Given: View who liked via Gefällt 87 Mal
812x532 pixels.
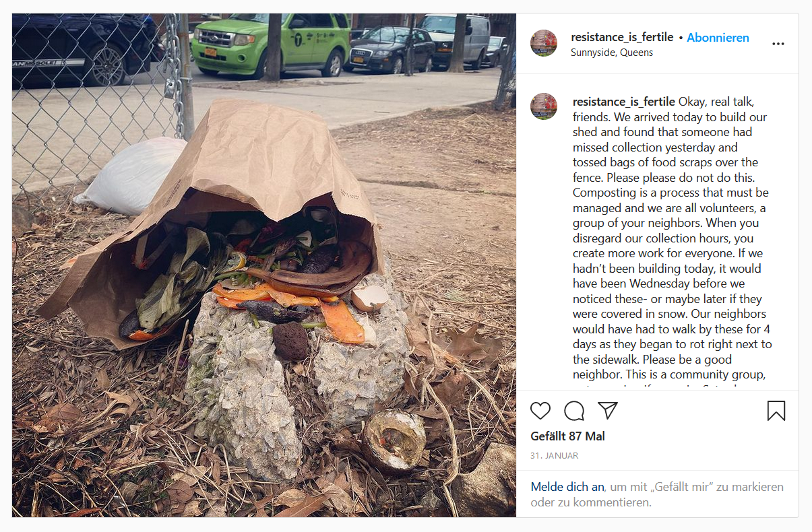Looking at the screenshot, I should [x=568, y=436].
